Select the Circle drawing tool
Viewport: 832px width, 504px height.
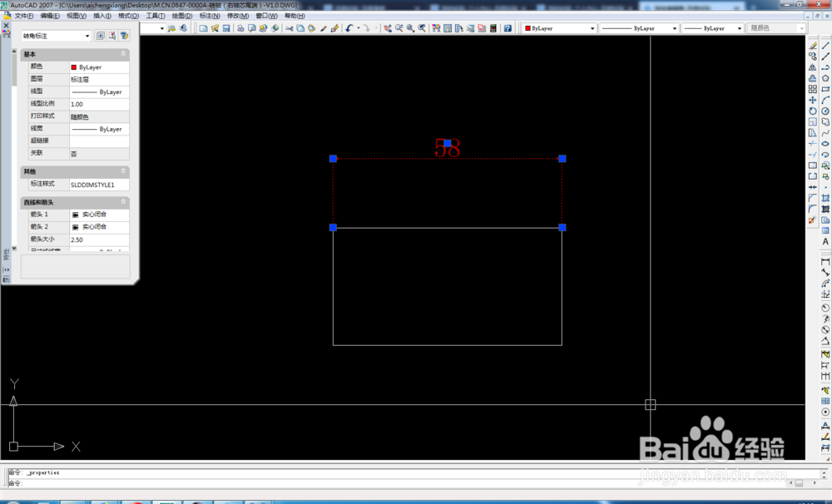pyautogui.click(x=825, y=111)
